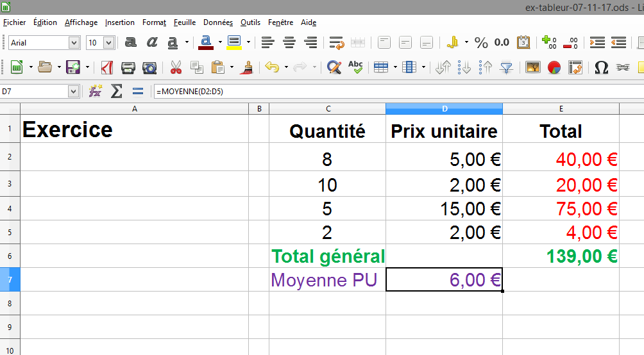Sort ascending
This screenshot has width=644, height=355.
pos(464,67)
